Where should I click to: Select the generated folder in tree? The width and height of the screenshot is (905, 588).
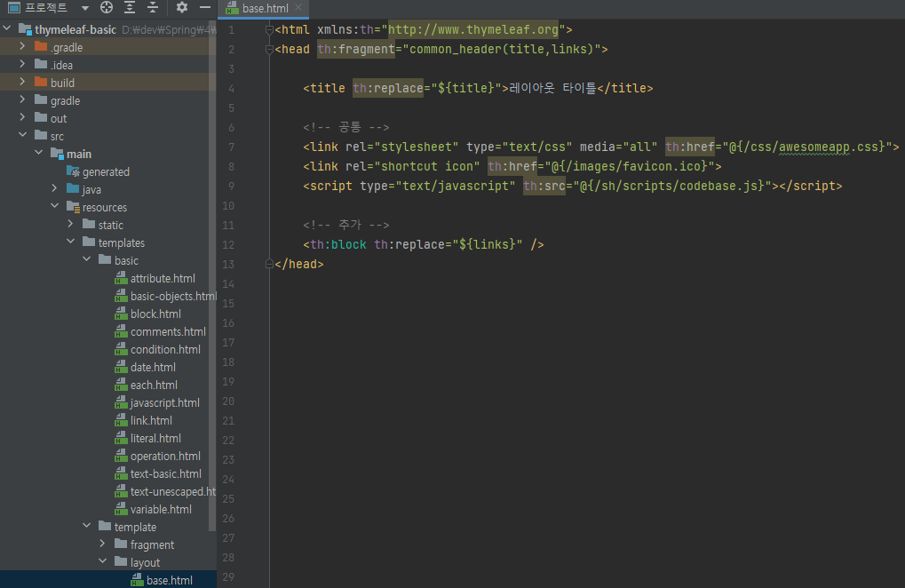coord(106,172)
